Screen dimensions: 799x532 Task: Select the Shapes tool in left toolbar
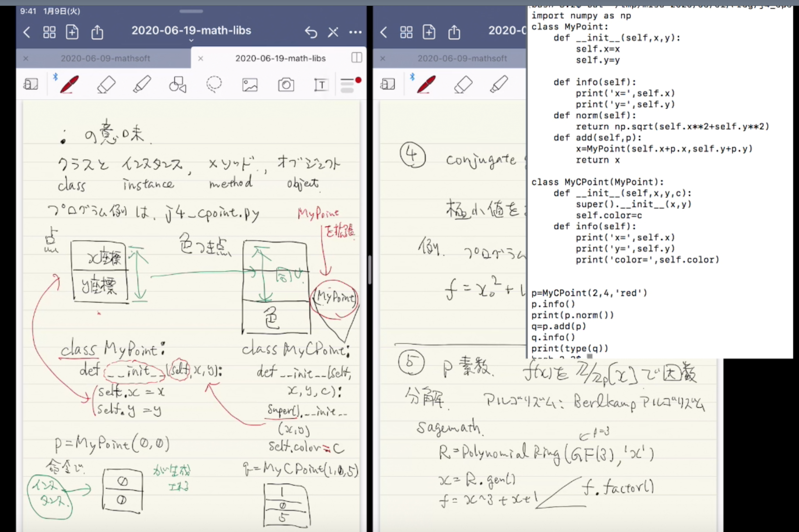click(x=178, y=85)
